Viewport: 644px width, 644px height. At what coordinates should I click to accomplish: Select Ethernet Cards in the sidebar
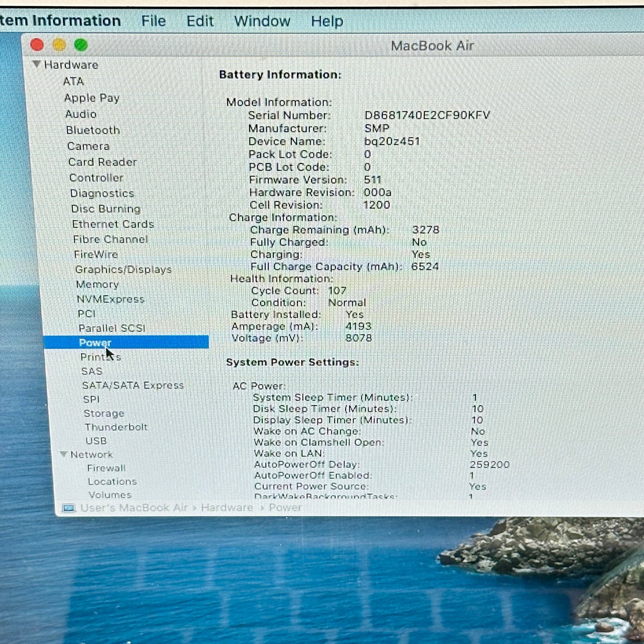[113, 224]
